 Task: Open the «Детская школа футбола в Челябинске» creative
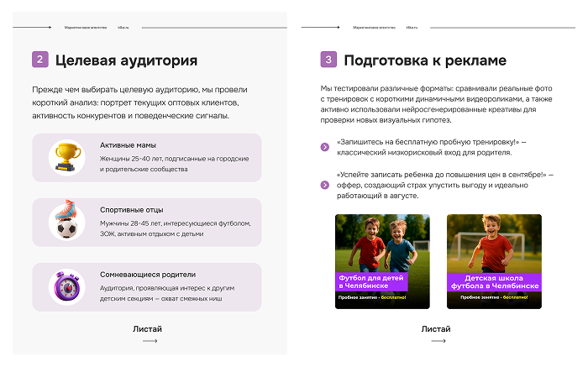(494, 261)
